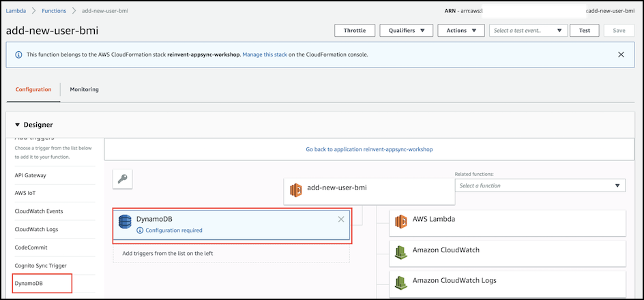644x300 pixels.
Task: Collapse the Designer section
Action: [x=17, y=125]
